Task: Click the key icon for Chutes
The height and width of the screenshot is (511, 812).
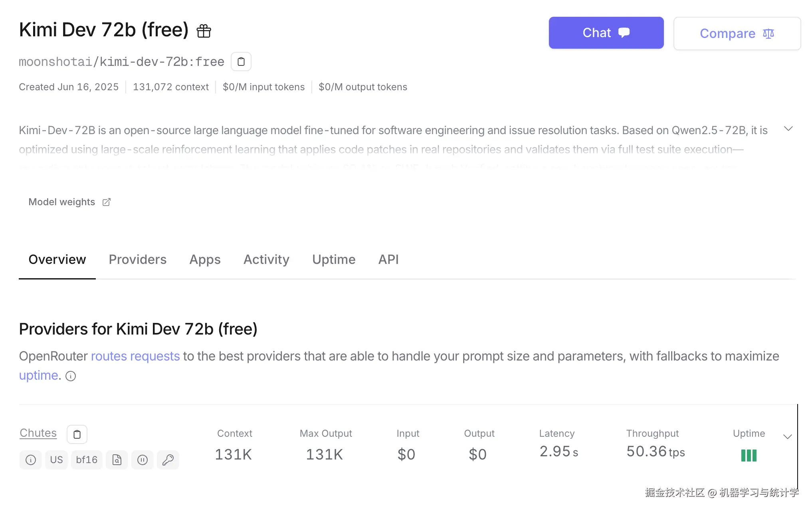Action: (x=168, y=460)
